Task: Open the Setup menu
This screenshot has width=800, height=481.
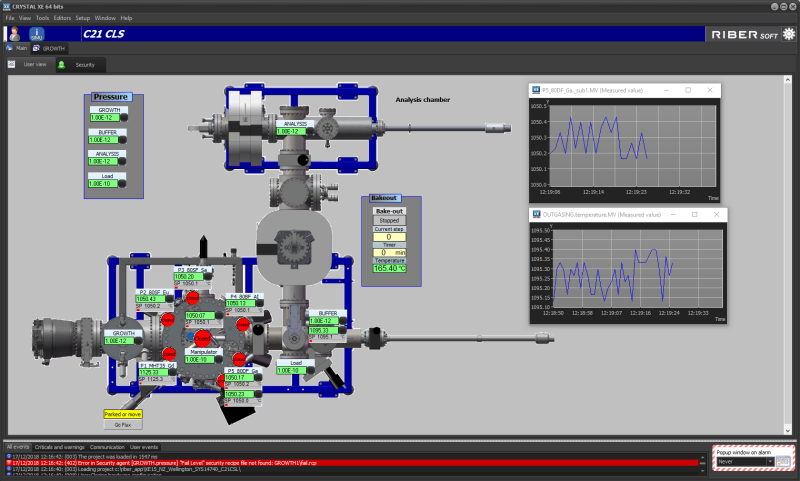Action: coord(83,18)
